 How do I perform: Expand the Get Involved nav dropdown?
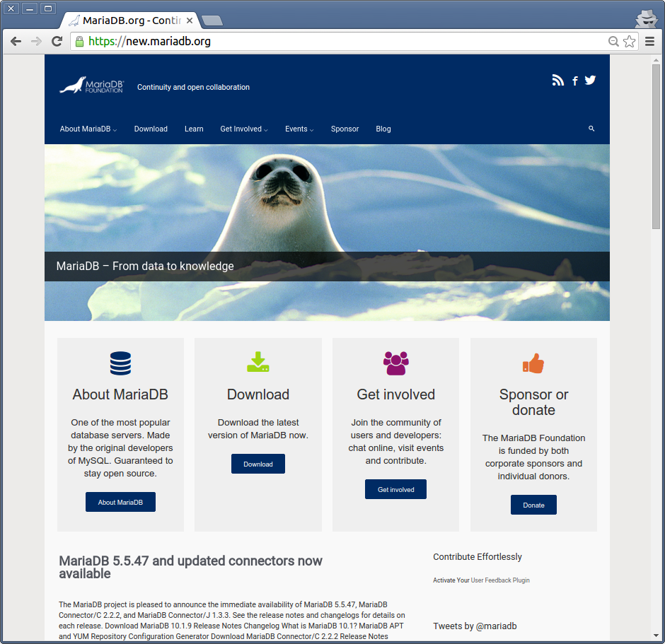coord(244,129)
